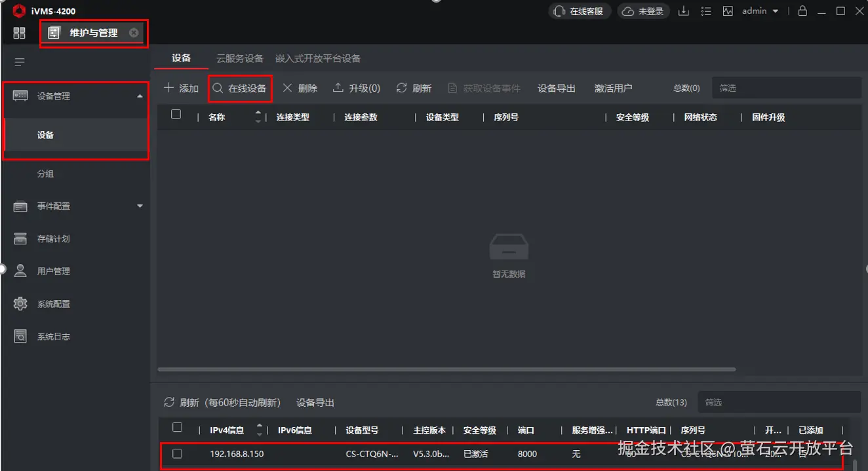Click the 设备管理 device icon
Screen dimensions: 868x471
coord(20,96)
